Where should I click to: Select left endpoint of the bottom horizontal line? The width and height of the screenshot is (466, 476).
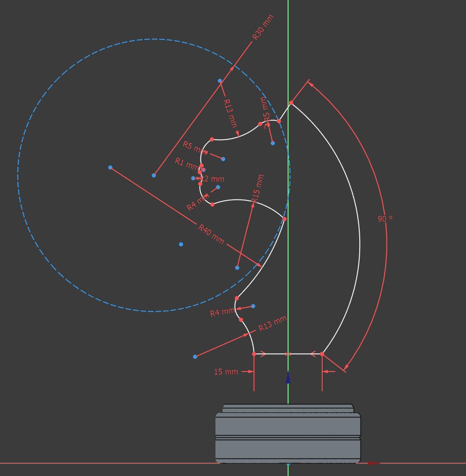coord(254,354)
